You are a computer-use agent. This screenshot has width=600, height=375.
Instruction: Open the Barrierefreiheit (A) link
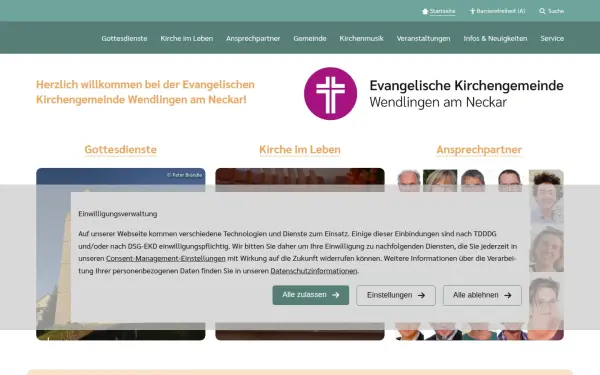pos(501,11)
